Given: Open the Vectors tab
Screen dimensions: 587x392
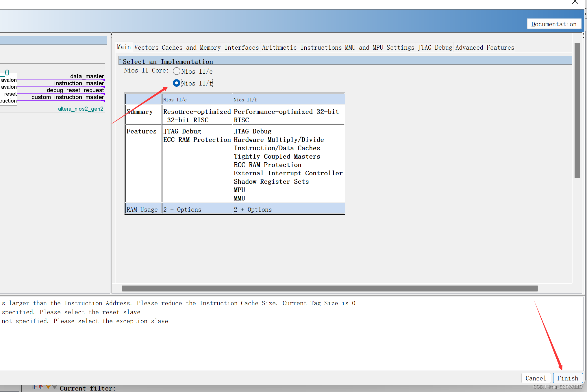Looking at the screenshot, I should coord(146,48).
